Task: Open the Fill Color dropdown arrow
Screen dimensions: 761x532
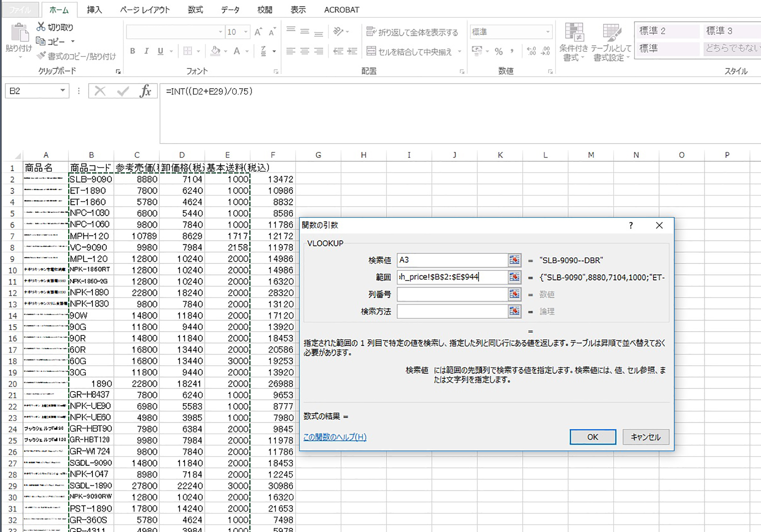Action: point(225,52)
